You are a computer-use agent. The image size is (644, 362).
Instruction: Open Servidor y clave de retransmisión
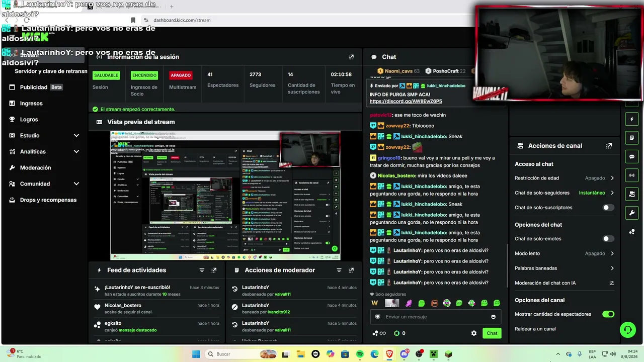(x=51, y=71)
